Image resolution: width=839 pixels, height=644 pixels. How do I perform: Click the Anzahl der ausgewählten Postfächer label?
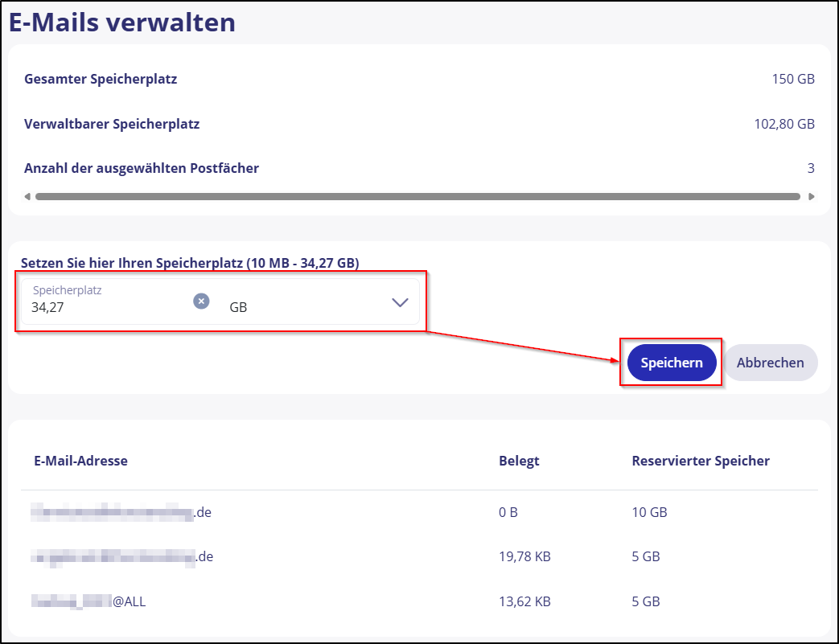(142, 168)
